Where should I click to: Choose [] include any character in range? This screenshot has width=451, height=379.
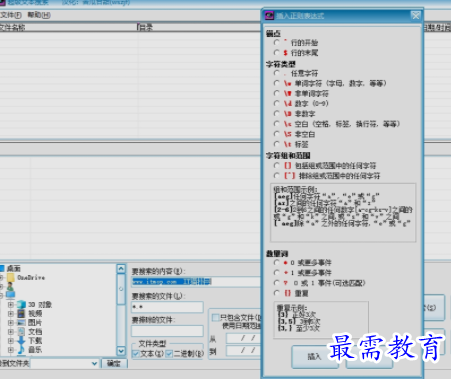[276, 166]
